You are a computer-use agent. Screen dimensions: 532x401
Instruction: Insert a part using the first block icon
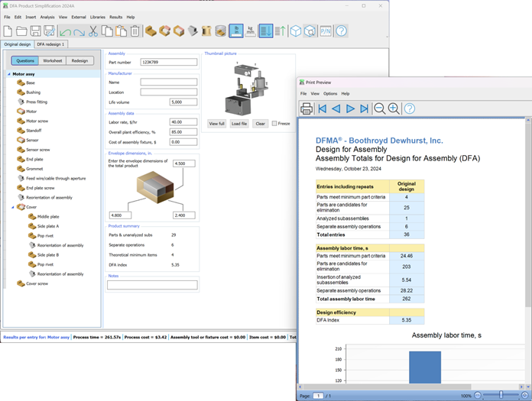click(x=151, y=31)
